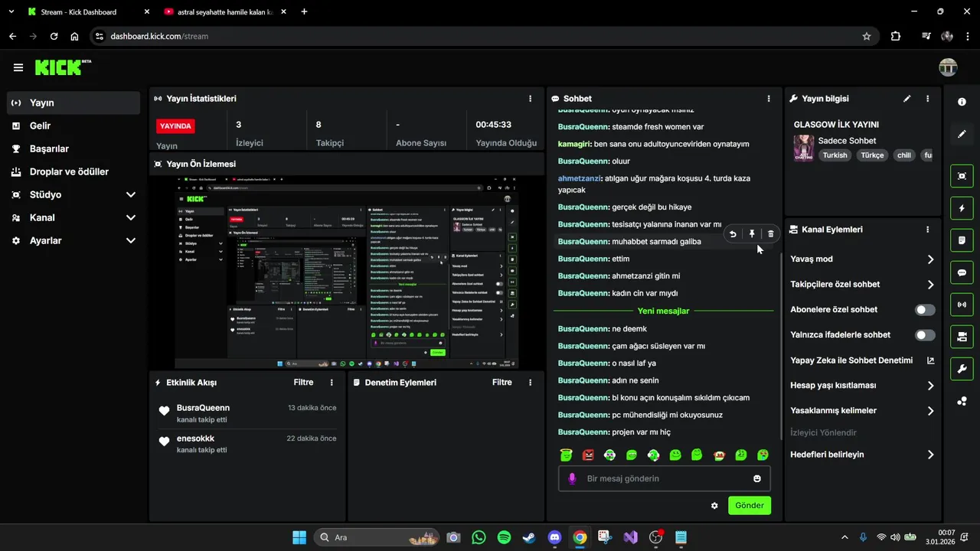980x551 pixels.
Task: Send the red angry emote
Action: point(588,455)
